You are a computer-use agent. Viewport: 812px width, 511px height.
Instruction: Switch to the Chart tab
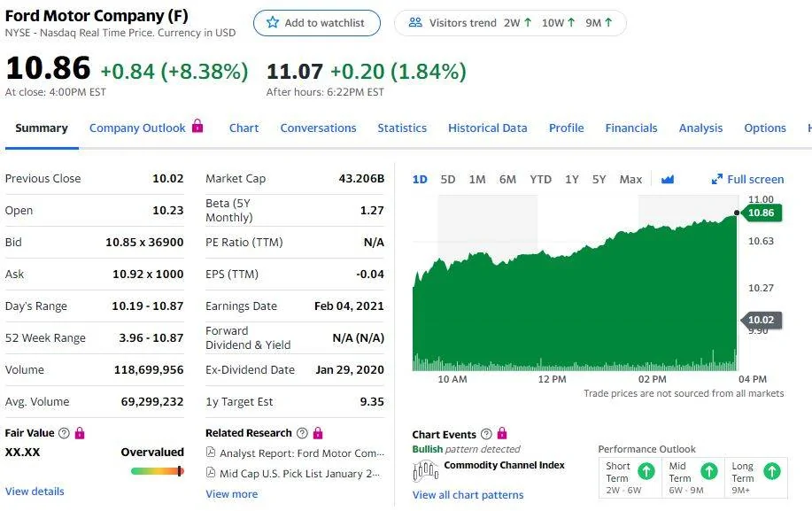244,128
